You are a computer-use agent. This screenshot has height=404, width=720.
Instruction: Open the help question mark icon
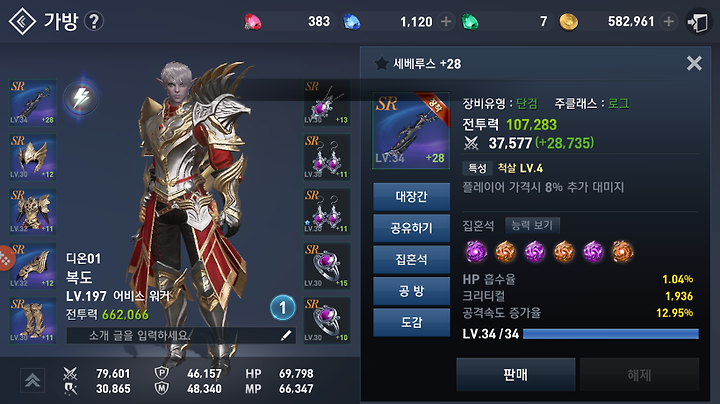pyautogui.click(x=94, y=21)
